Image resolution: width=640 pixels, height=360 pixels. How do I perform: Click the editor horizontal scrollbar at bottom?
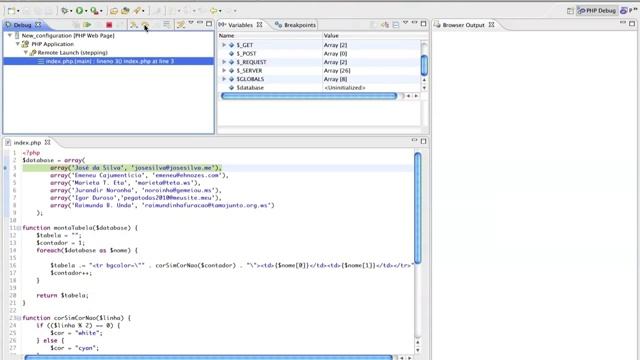click(208, 358)
